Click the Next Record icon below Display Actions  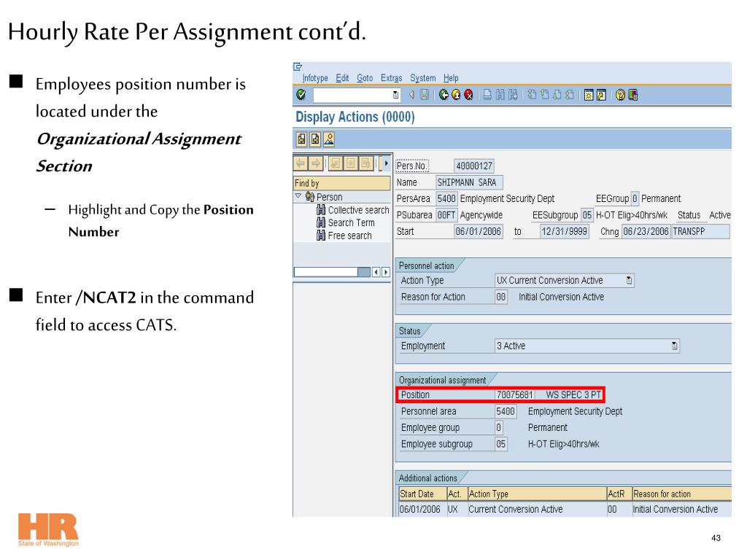click(x=315, y=139)
